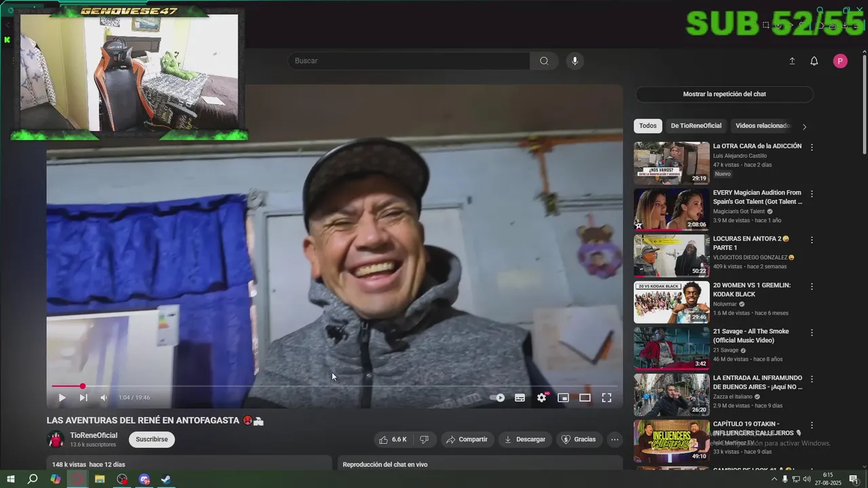Open options for 21 Savage All The Smoke
The width and height of the screenshot is (868, 488).
[x=812, y=333]
